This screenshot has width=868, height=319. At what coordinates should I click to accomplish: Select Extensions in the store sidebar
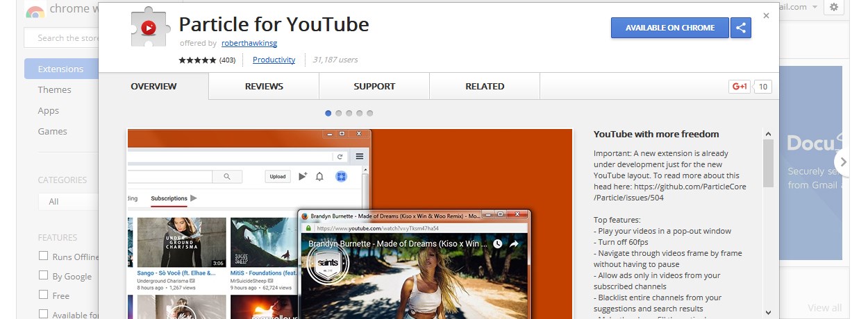coord(61,69)
